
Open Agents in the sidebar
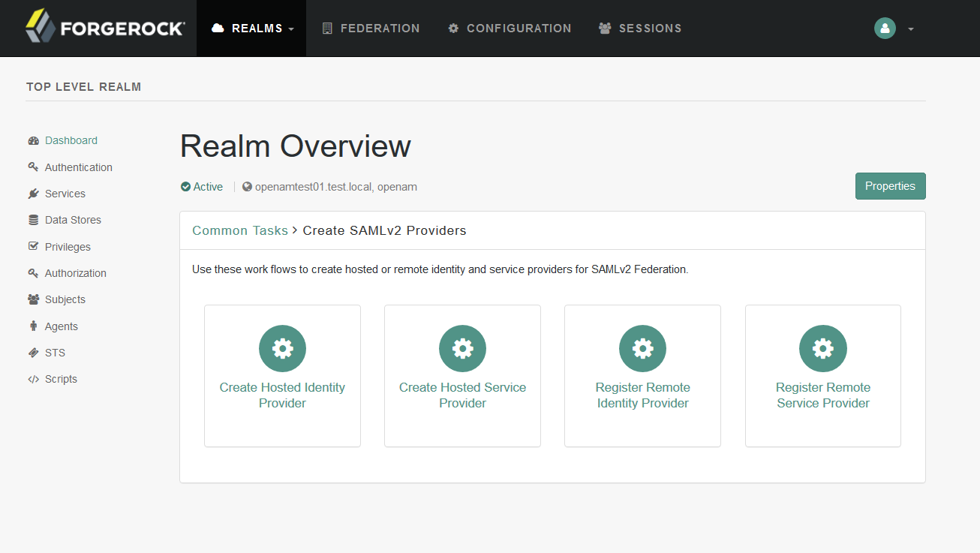pos(62,326)
